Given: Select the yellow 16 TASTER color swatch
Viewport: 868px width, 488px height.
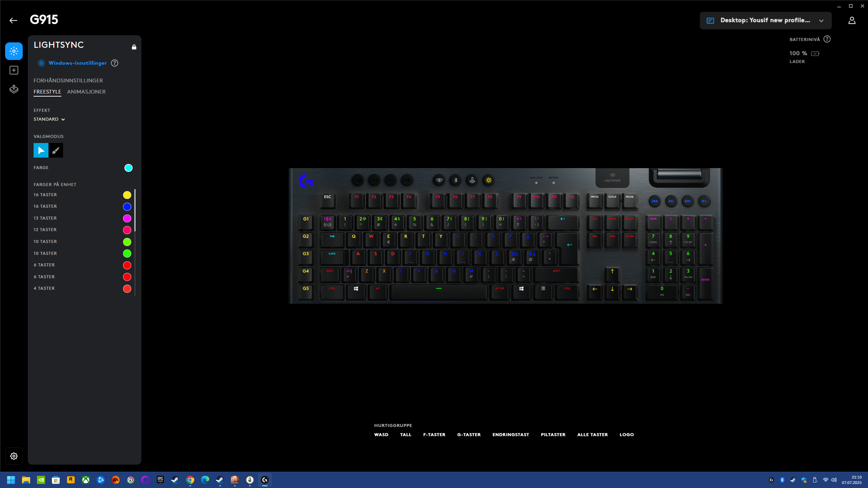Looking at the screenshot, I should coord(127,195).
